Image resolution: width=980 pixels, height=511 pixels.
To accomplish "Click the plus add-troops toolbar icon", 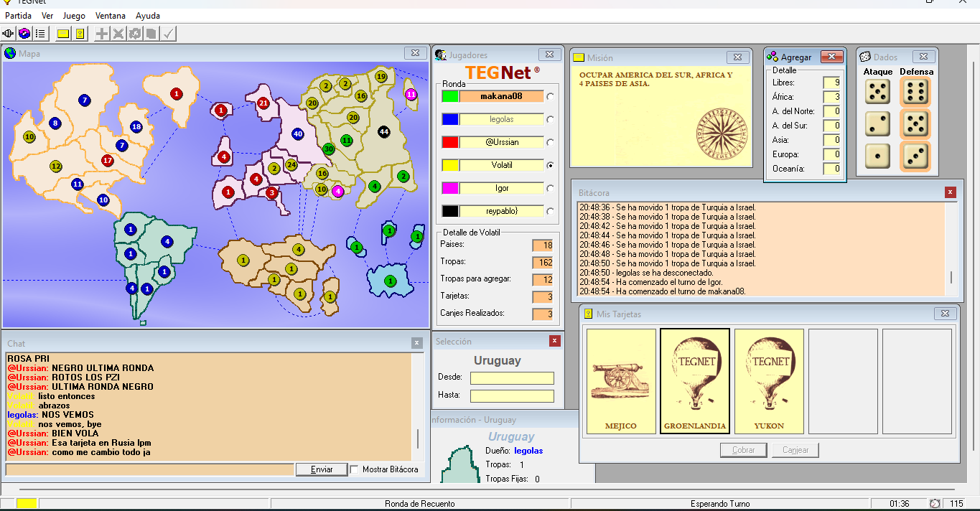I will tap(102, 34).
